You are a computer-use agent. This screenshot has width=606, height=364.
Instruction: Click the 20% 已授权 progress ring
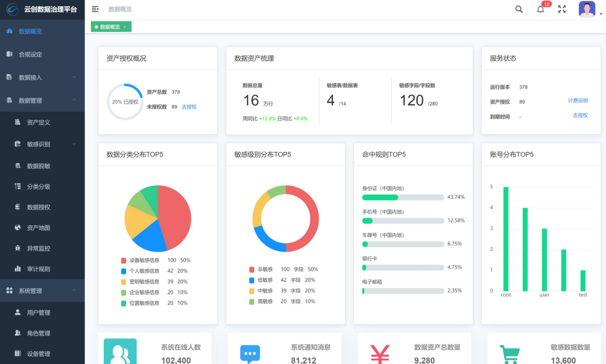tap(125, 102)
